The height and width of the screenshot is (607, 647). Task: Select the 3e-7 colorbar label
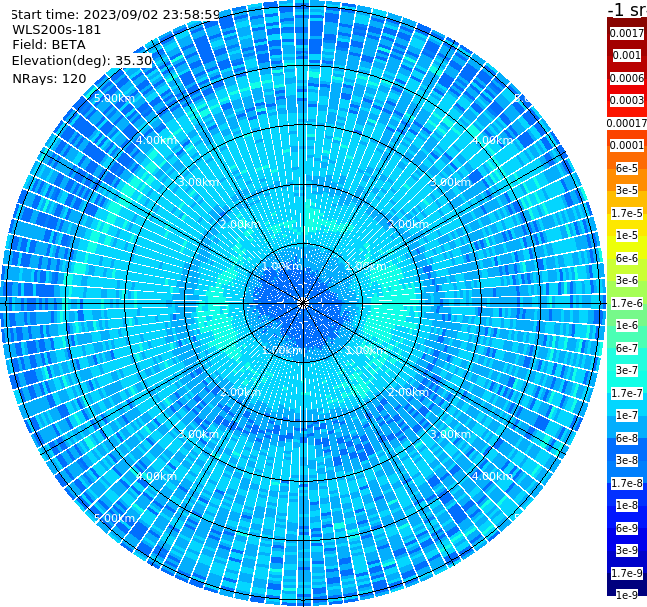tap(627, 370)
